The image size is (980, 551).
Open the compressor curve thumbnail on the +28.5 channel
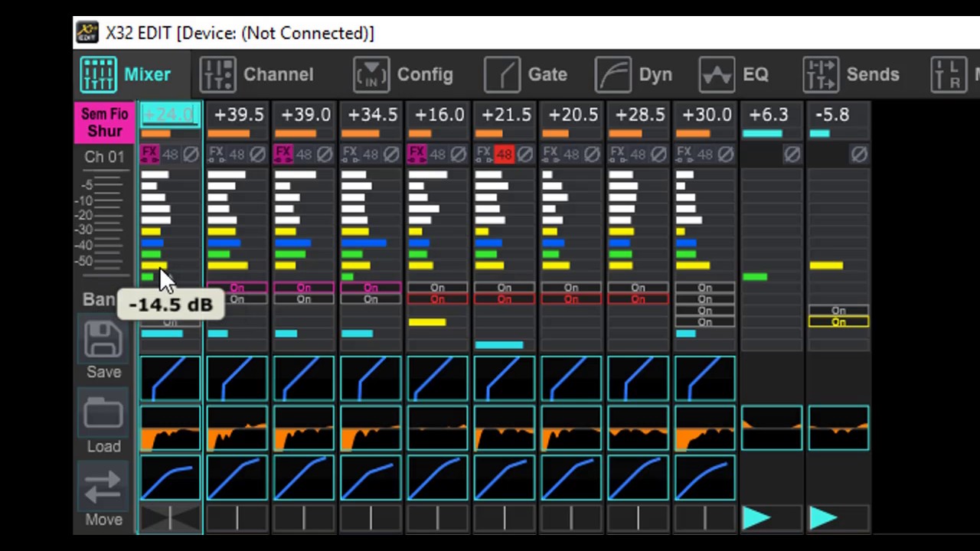(638, 478)
